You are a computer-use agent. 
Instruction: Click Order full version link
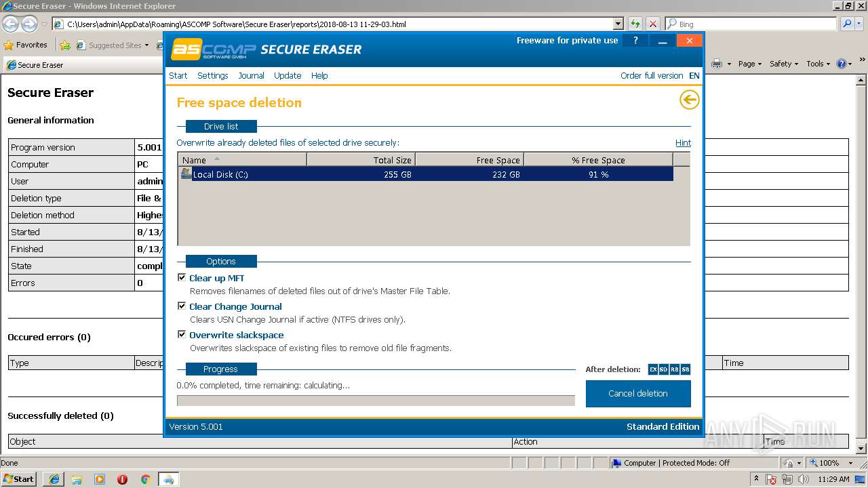point(652,75)
